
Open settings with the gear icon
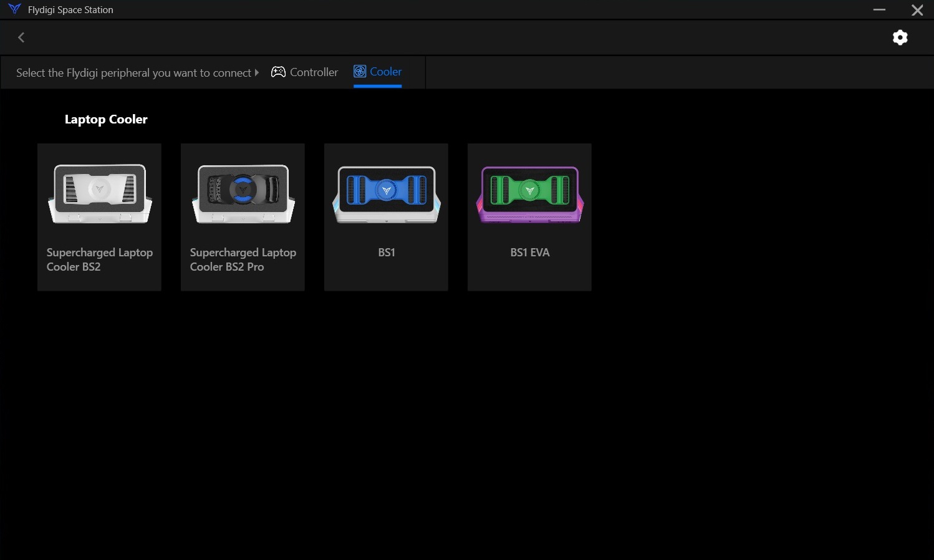click(900, 37)
